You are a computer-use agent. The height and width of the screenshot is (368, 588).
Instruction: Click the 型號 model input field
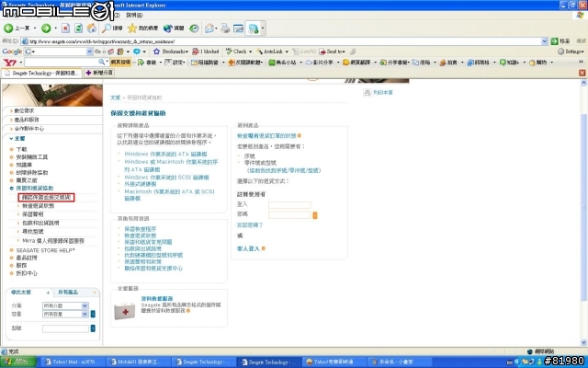click(65, 328)
